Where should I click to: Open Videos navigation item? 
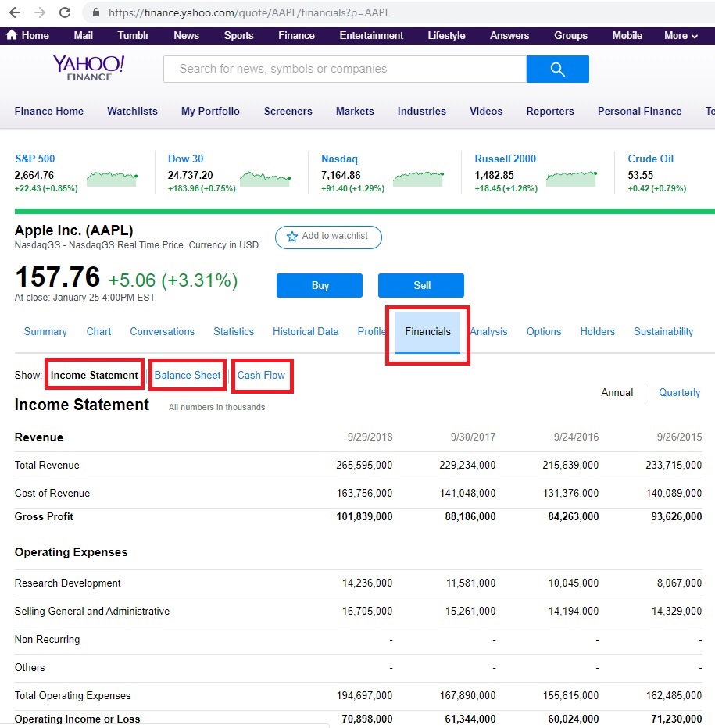tap(486, 111)
